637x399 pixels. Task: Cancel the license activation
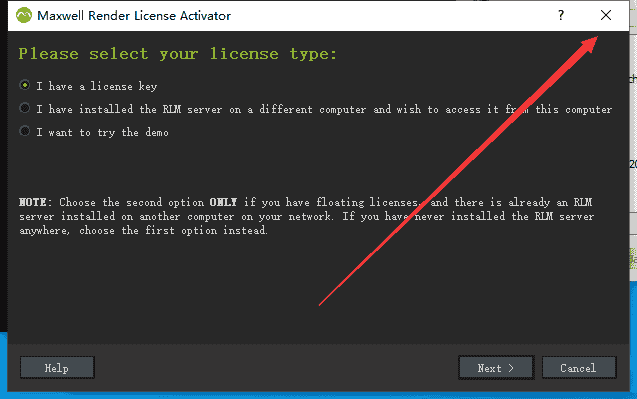[x=579, y=368]
